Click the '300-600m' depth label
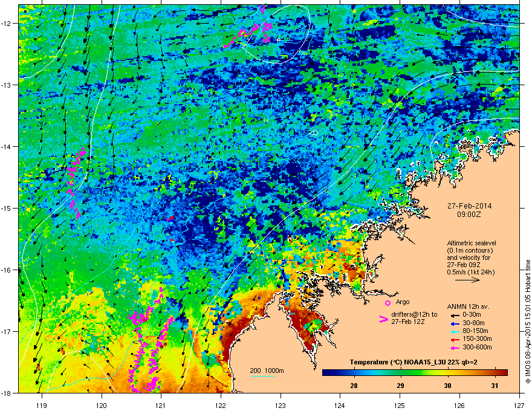The width and height of the screenshot is (532, 411). pos(477,348)
